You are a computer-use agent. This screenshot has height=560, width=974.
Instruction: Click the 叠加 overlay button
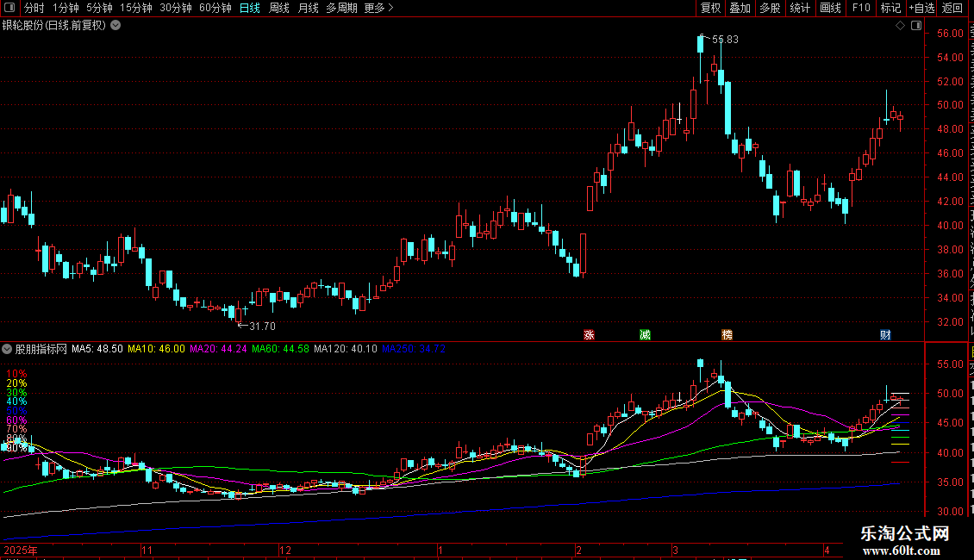tap(740, 8)
